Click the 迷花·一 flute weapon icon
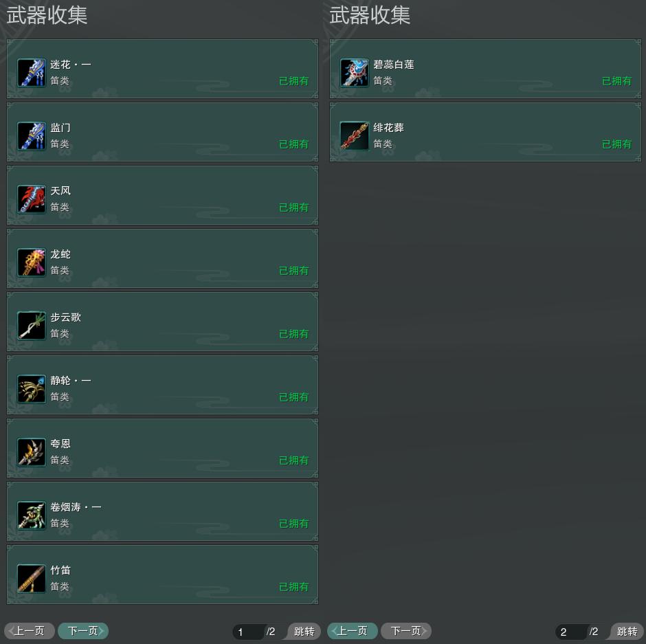This screenshot has height=644, width=646. tap(32, 73)
